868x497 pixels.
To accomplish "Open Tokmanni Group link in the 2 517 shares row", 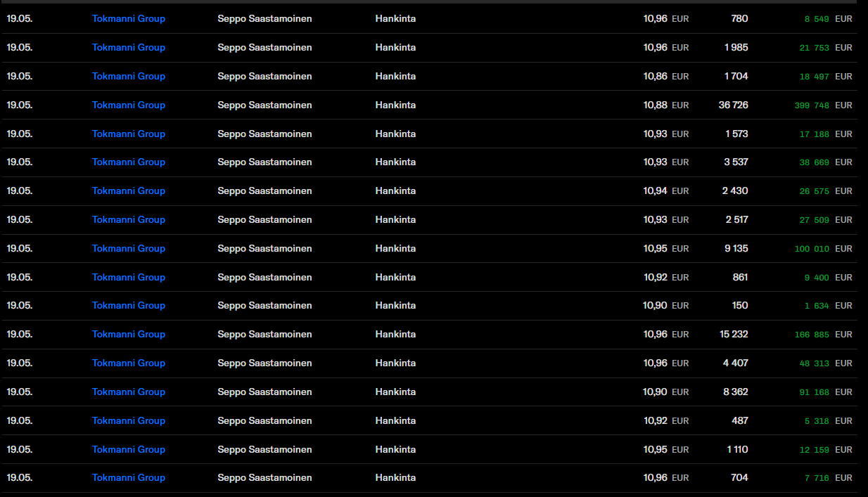I will point(129,219).
